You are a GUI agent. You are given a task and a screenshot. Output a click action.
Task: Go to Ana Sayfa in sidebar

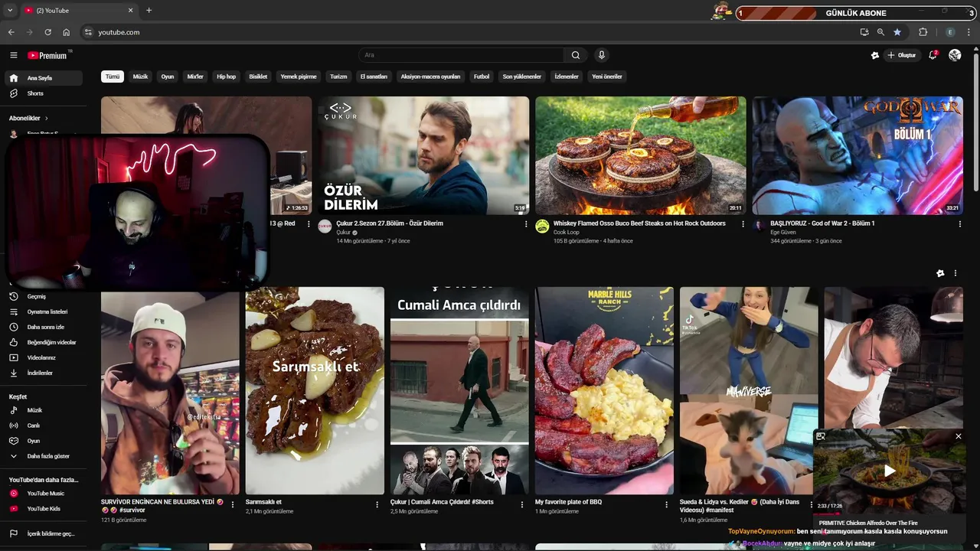click(x=44, y=78)
